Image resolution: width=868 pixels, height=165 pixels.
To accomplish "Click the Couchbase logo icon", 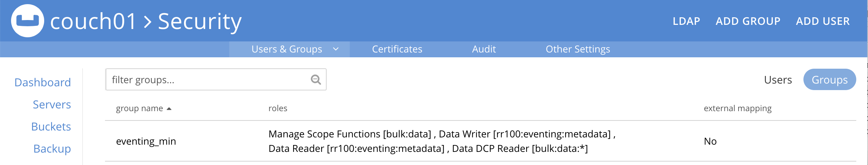I will click(x=28, y=21).
